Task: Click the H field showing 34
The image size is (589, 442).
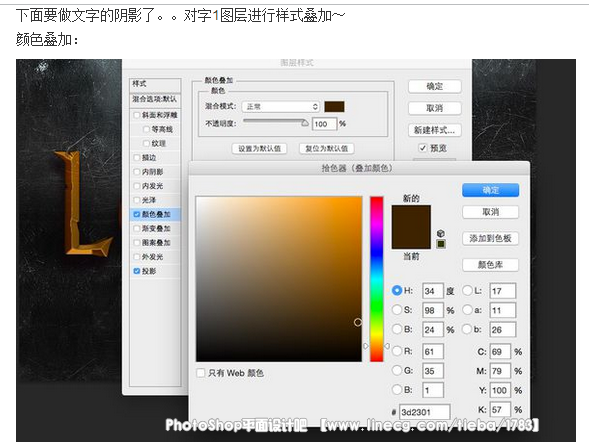Action: point(433,291)
